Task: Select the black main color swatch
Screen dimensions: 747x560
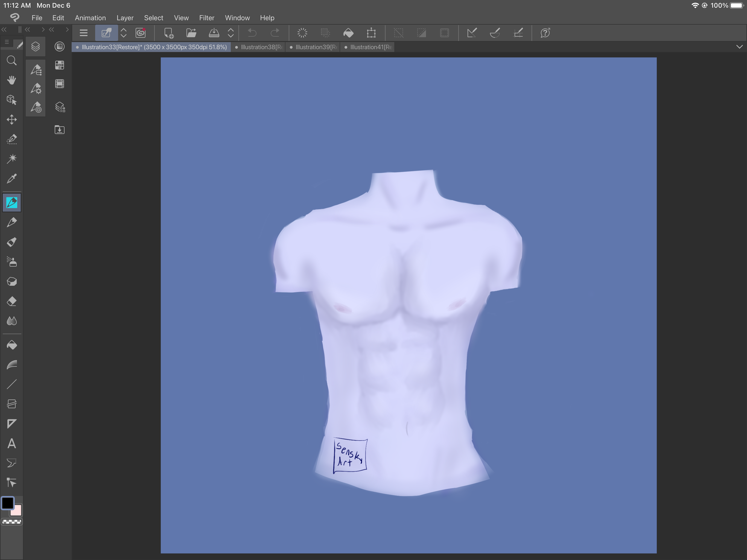Action: (x=7, y=503)
